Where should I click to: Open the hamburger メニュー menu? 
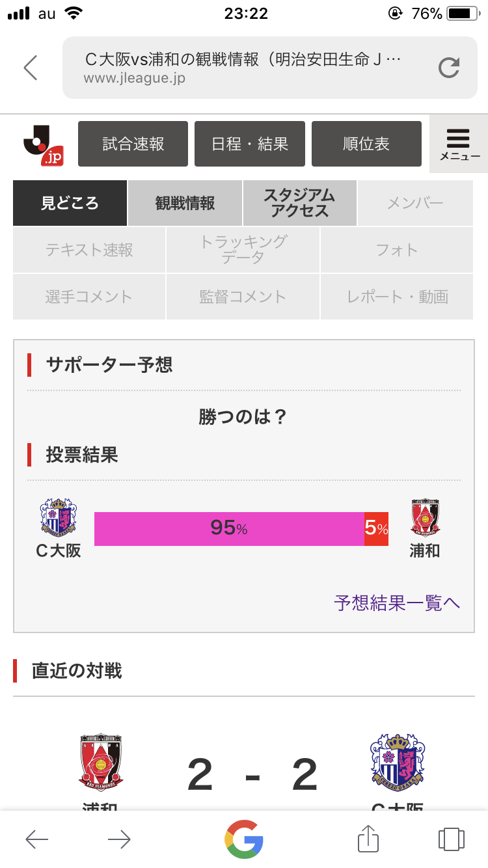pos(459,144)
